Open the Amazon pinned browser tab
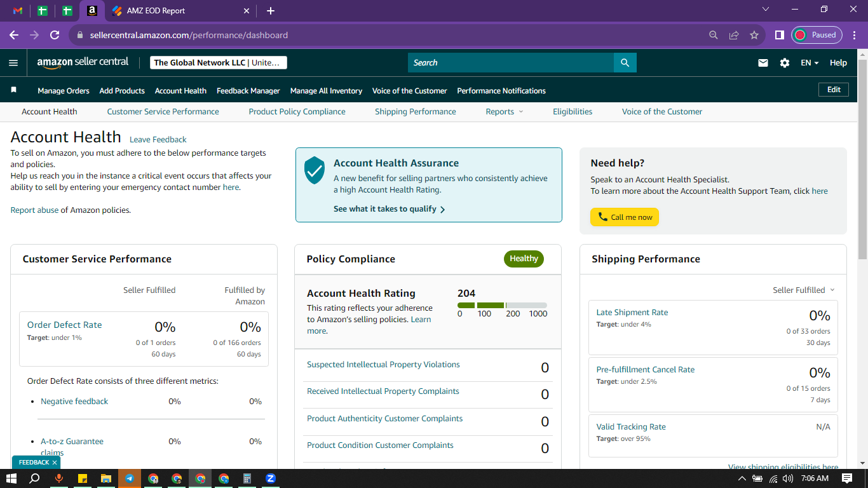This screenshot has width=868, height=488. coord(92,11)
